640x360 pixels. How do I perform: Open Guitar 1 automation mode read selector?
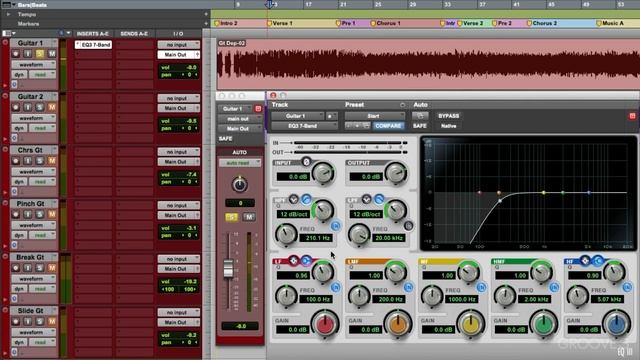tap(42, 75)
